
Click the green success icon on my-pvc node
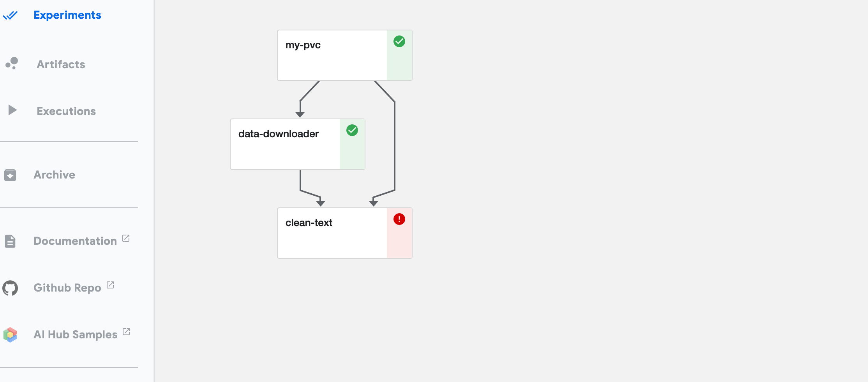[399, 41]
